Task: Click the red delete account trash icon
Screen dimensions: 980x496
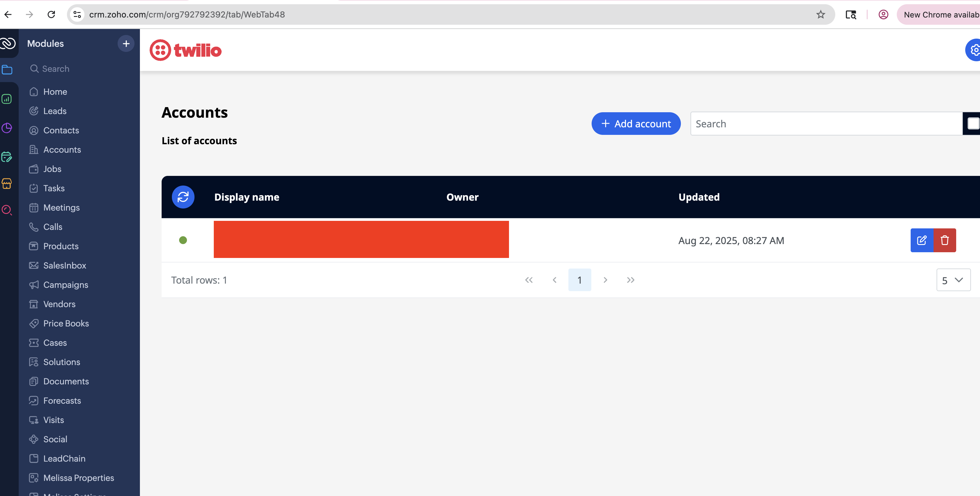Action: (945, 240)
